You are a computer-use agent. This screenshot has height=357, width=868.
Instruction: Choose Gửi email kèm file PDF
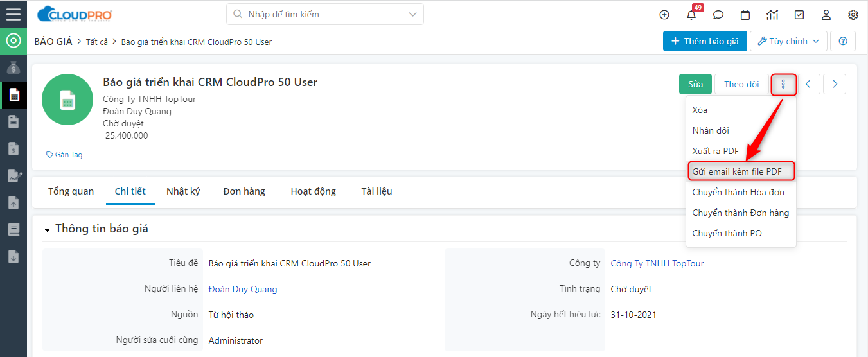[x=741, y=171]
